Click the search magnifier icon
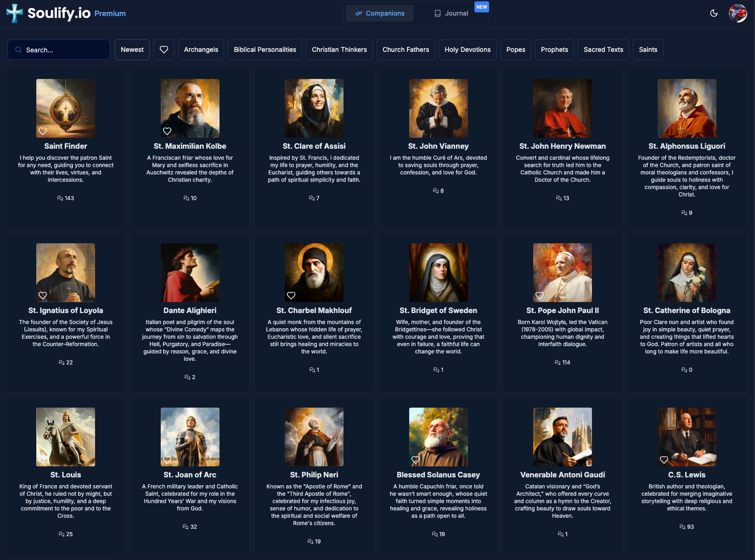This screenshot has height=560, width=755. (18, 49)
